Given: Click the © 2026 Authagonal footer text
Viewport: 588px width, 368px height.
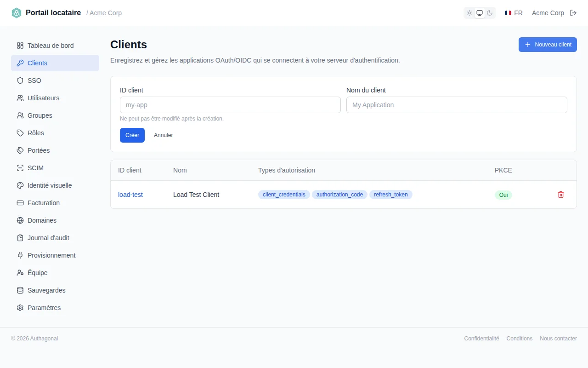Looking at the screenshot, I should (x=34, y=339).
